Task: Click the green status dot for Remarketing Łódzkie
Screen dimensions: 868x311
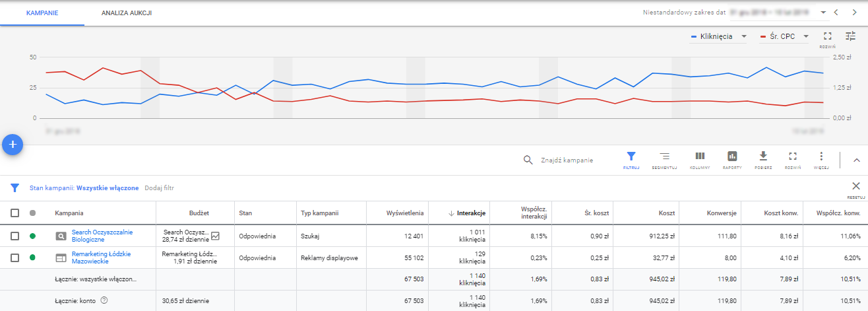Action: (32, 258)
